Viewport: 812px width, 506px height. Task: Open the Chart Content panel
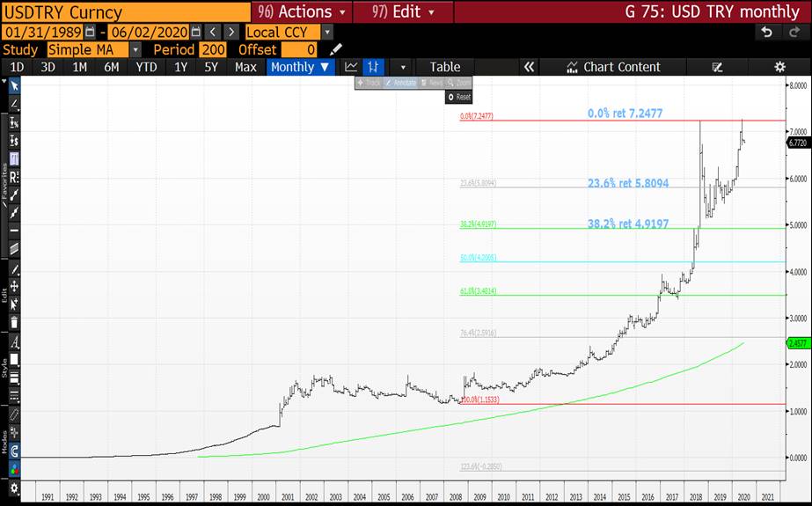pyautogui.click(x=614, y=67)
